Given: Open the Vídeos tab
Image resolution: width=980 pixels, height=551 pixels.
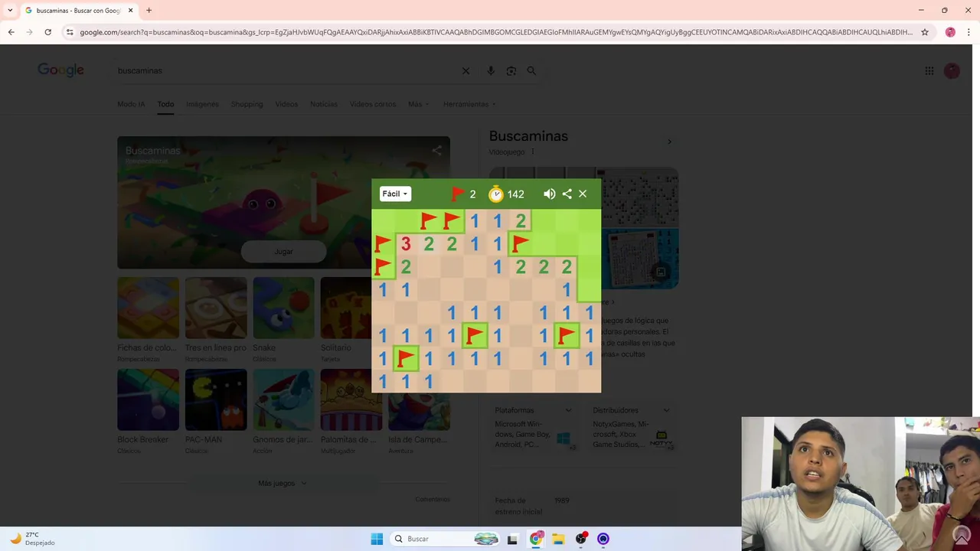Looking at the screenshot, I should tap(286, 104).
